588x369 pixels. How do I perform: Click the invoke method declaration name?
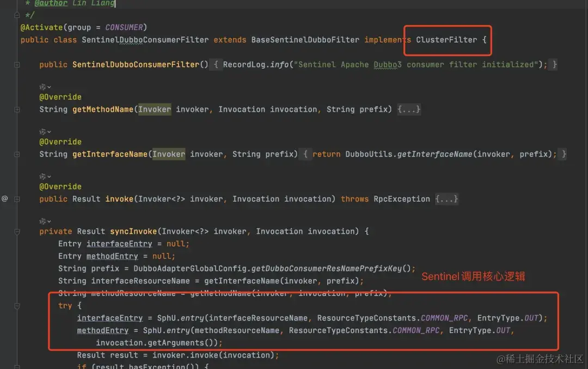119,199
